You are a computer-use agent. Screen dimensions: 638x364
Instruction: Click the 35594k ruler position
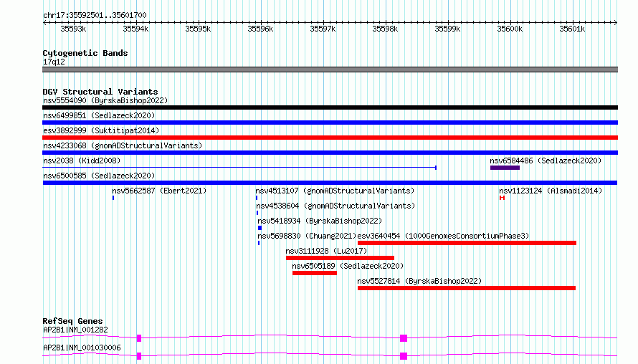point(136,29)
